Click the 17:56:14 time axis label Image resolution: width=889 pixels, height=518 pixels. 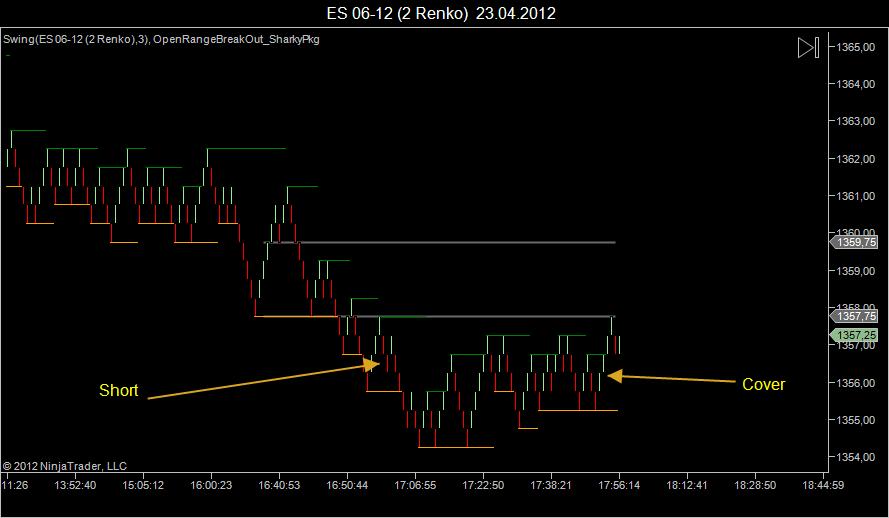[x=619, y=485]
